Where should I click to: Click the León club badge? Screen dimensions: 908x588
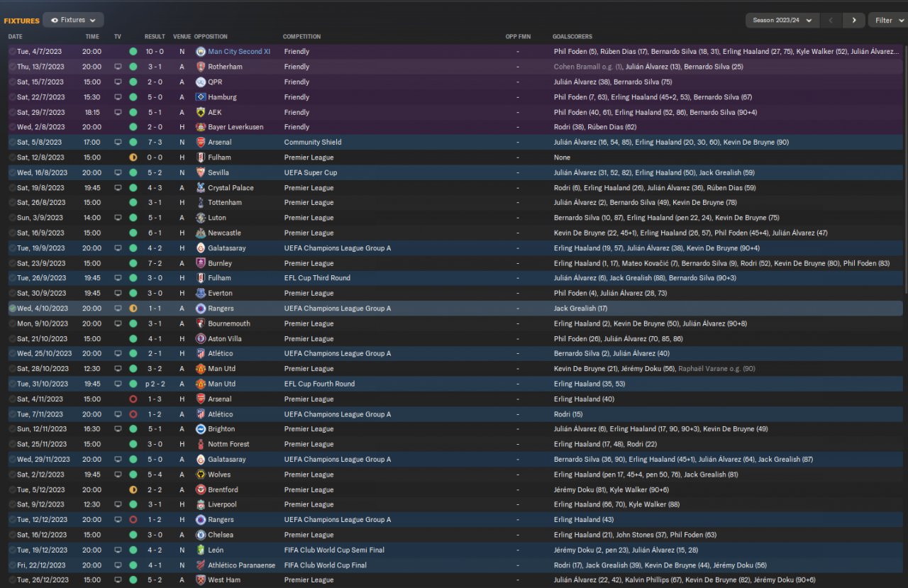tap(200, 550)
